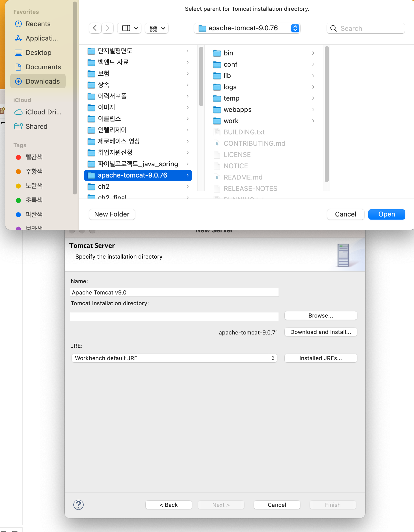
Task: Cancel the New Server wizard
Action: pyautogui.click(x=277, y=505)
